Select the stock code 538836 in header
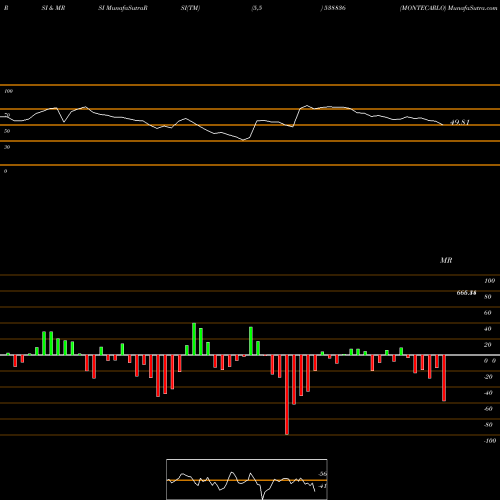The width and height of the screenshot is (500, 500). (x=334, y=8)
